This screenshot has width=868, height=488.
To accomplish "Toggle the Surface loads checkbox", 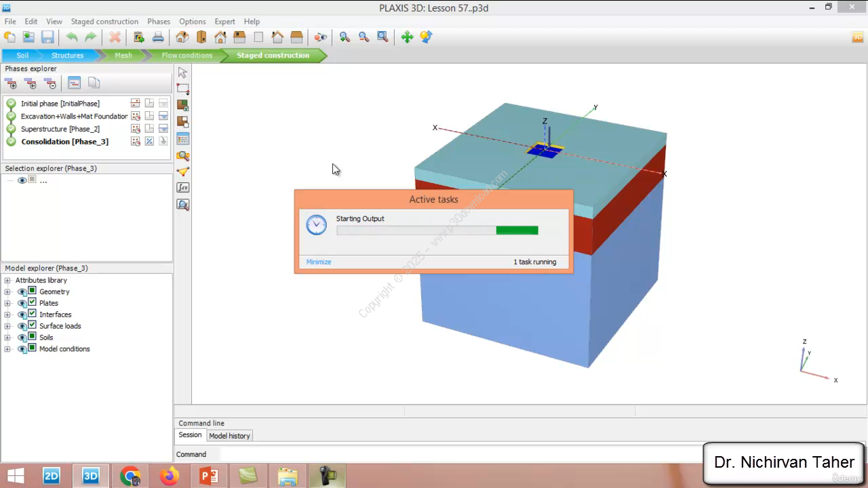I will click(32, 325).
